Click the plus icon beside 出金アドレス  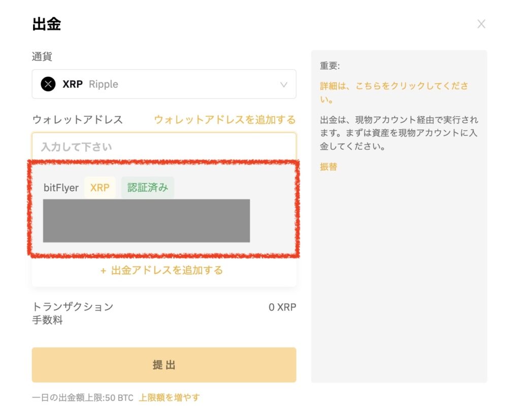coord(103,271)
